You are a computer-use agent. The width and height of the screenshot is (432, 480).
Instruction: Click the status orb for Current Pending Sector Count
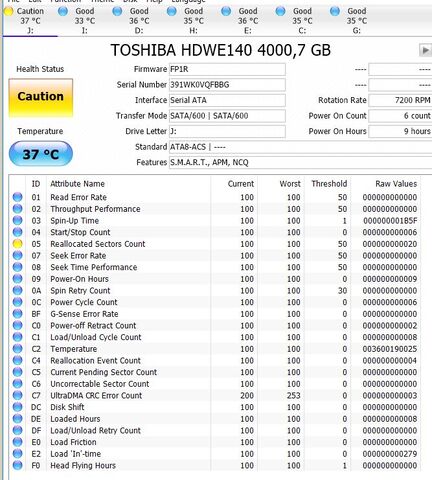point(17,372)
